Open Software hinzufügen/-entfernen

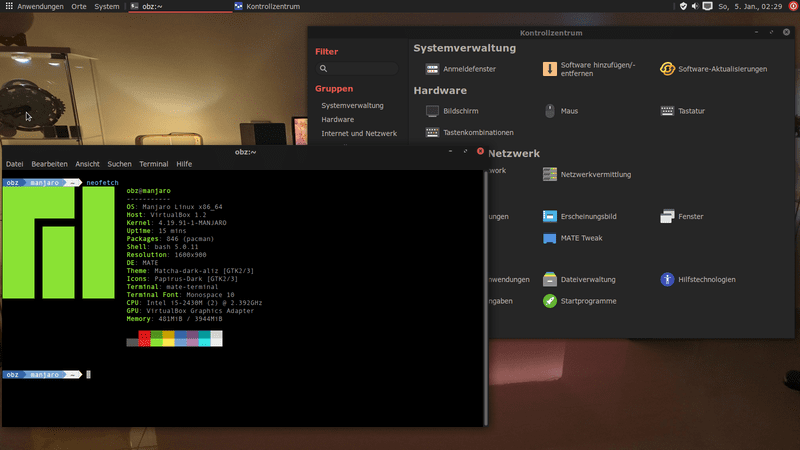(x=589, y=69)
